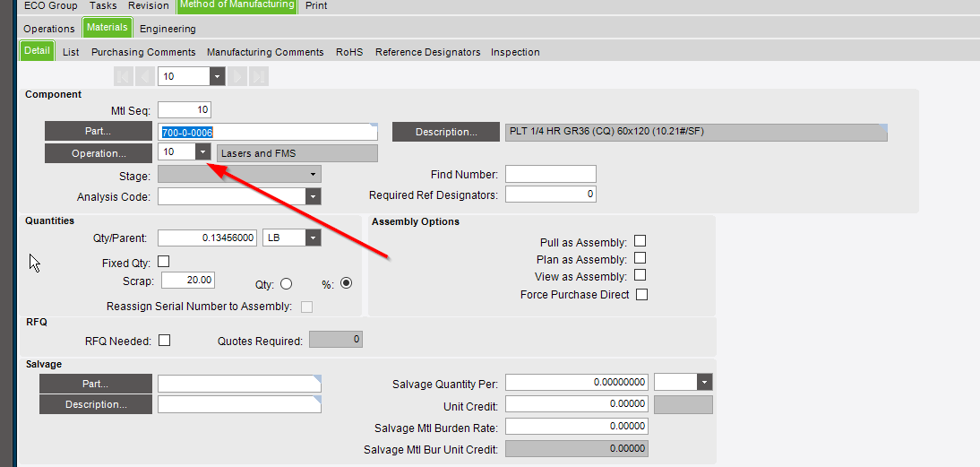Open the Inspection tab
The width and height of the screenshot is (980, 467).
[x=515, y=53]
